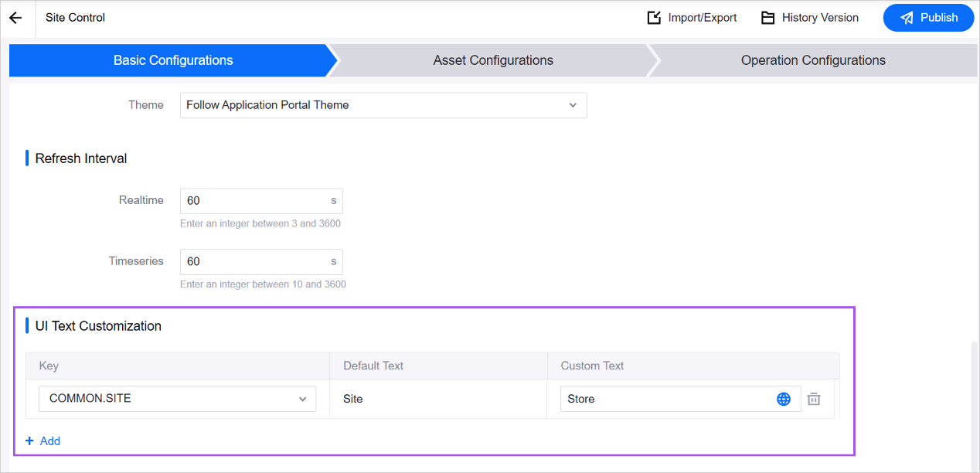Click the Realtime interval input field
Image resolution: width=980 pixels, height=473 pixels.
255,201
